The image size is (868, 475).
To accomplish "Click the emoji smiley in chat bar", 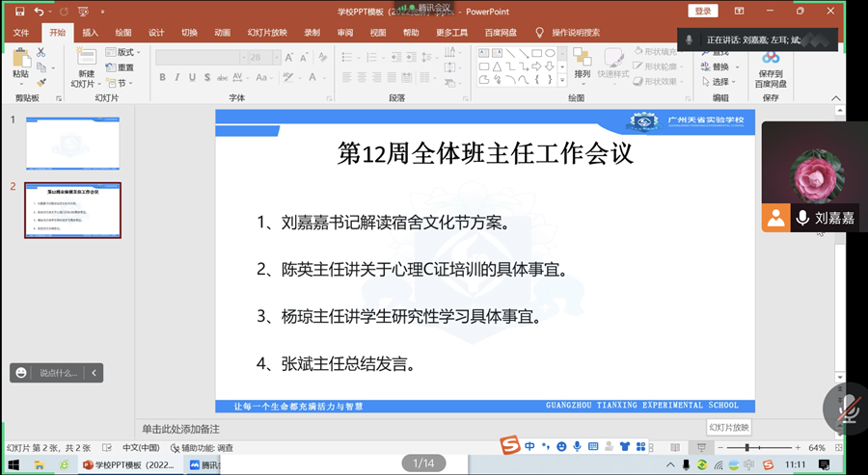I will coord(21,373).
